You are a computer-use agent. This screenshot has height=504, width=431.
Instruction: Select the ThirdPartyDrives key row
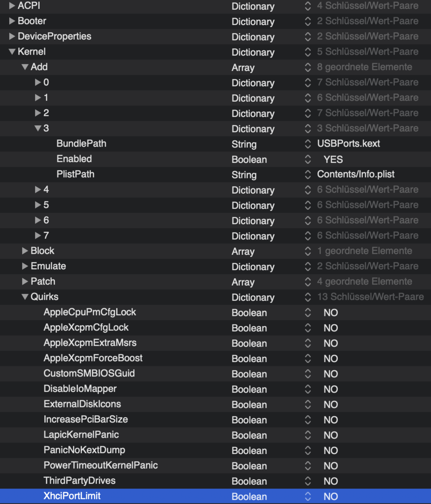79,481
